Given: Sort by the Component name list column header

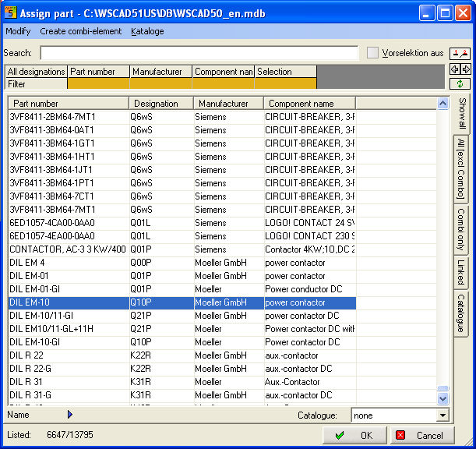Looking at the screenshot, I should coord(309,104).
